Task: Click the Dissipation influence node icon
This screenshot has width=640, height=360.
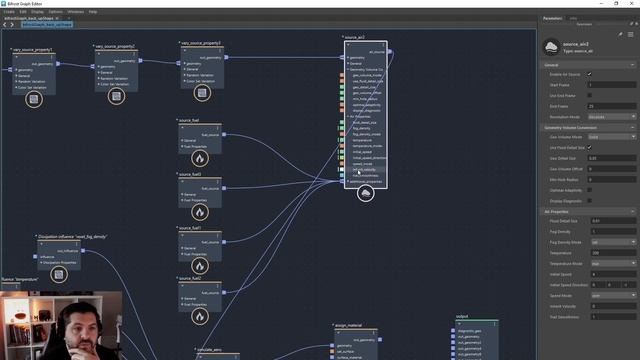Action: (59, 274)
